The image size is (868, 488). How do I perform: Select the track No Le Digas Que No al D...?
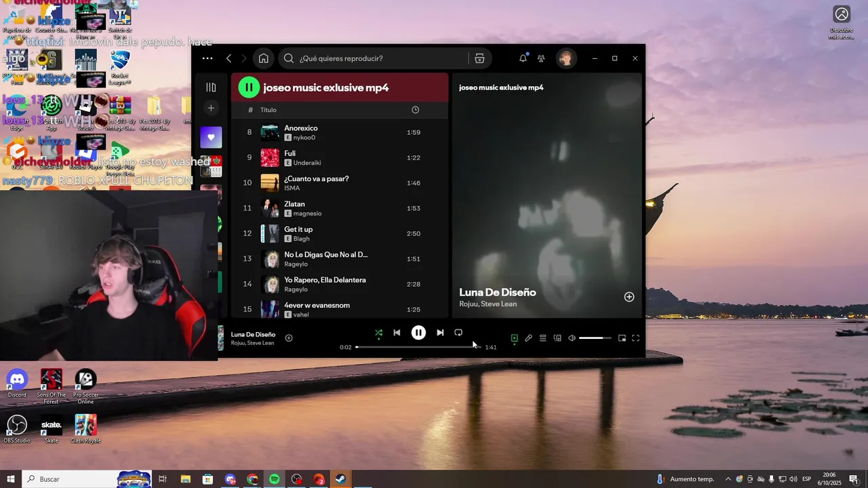click(x=340, y=259)
